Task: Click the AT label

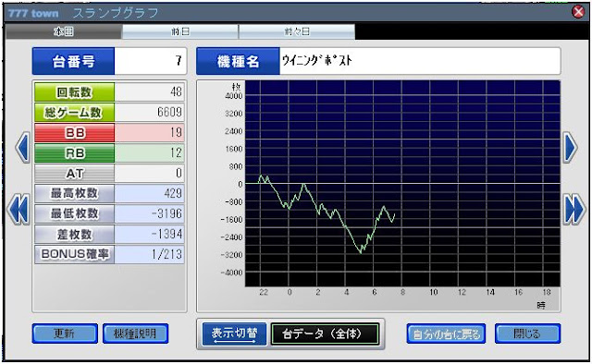Action: (74, 174)
